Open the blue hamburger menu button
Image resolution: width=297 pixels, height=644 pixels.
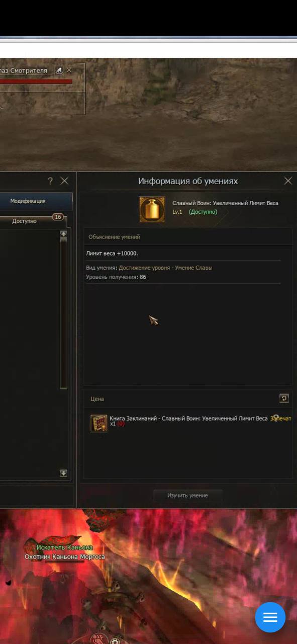[x=270, y=617]
